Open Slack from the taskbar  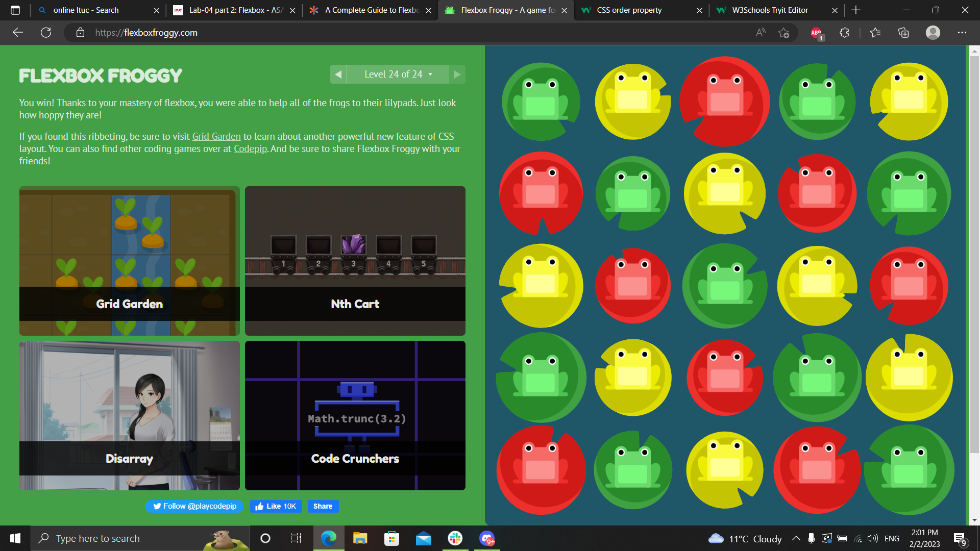click(455, 538)
